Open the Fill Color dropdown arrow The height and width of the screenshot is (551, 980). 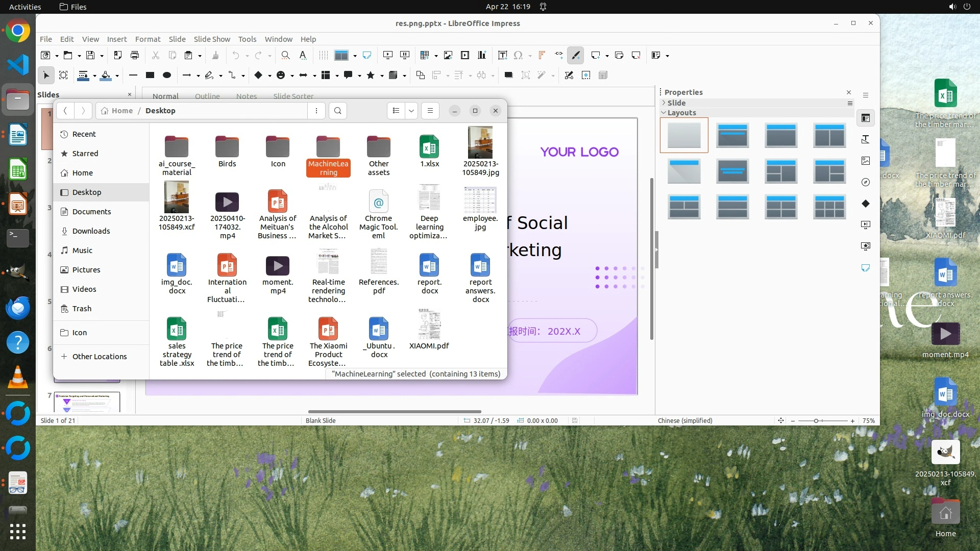(117, 76)
